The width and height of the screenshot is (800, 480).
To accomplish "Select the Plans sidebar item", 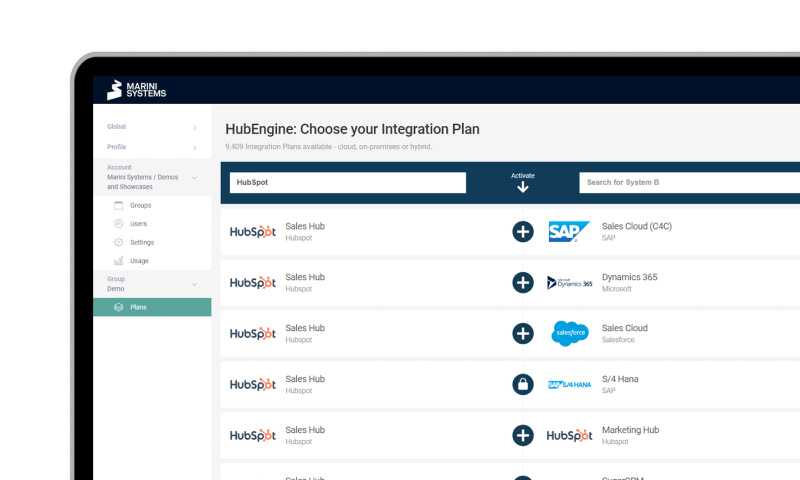I will [152, 307].
